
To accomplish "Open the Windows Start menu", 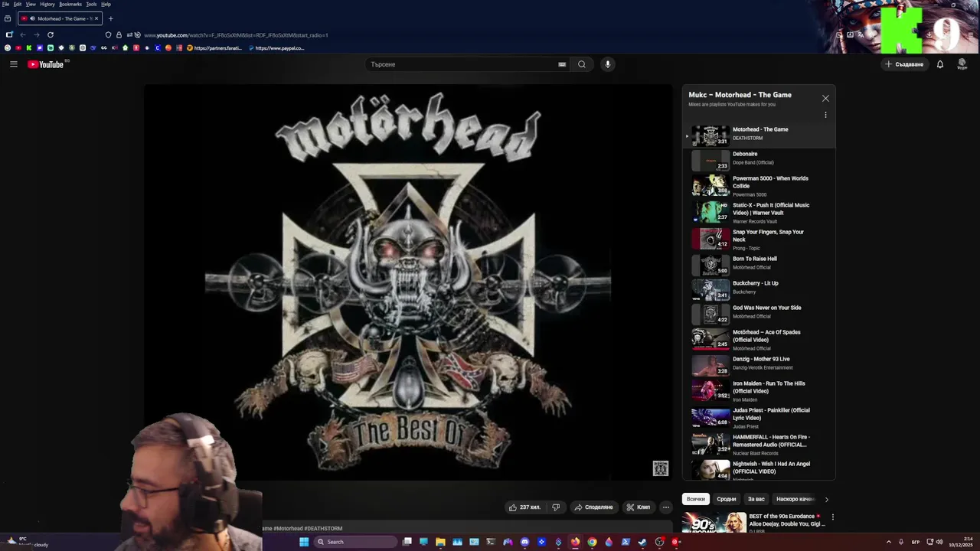I will [304, 542].
